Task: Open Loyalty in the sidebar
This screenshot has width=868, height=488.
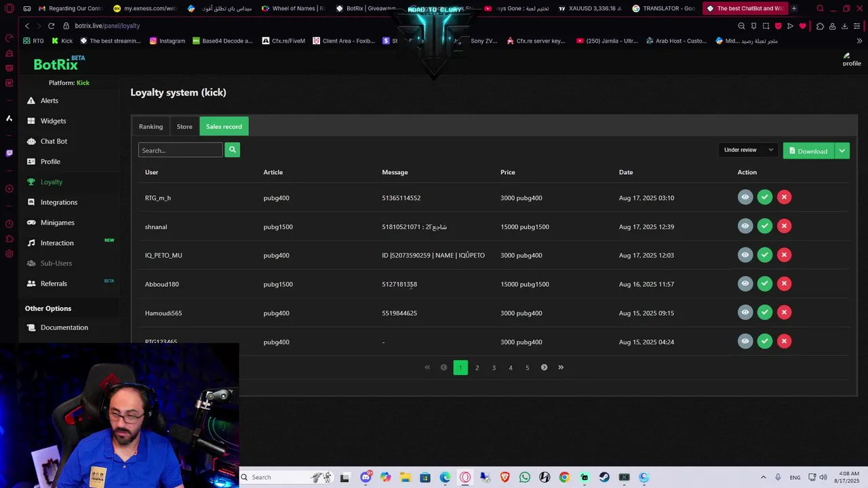Action: tap(51, 182)
